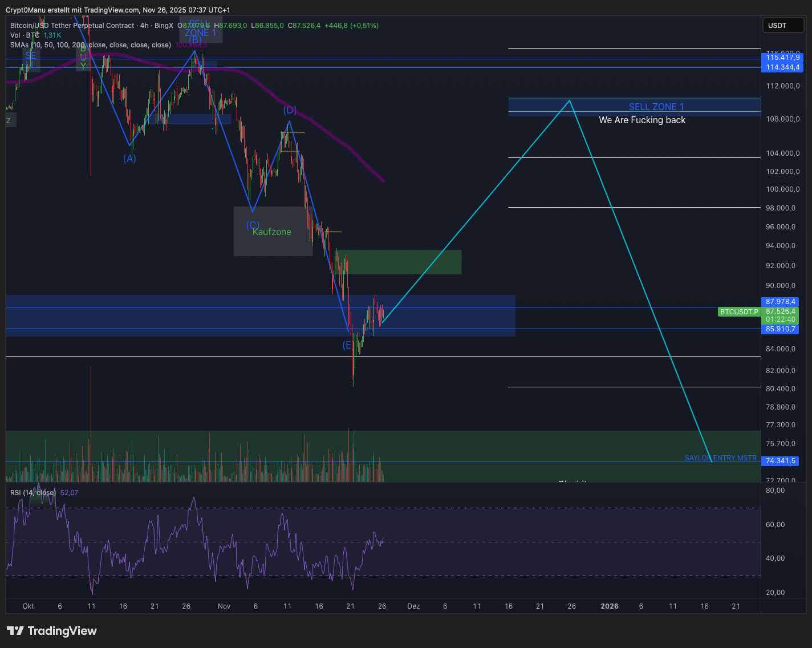Viewport: 812px width, 648px height.
Task: Click the 115.417,9 horizontal line price tag
Action: [x=782, y=58]
